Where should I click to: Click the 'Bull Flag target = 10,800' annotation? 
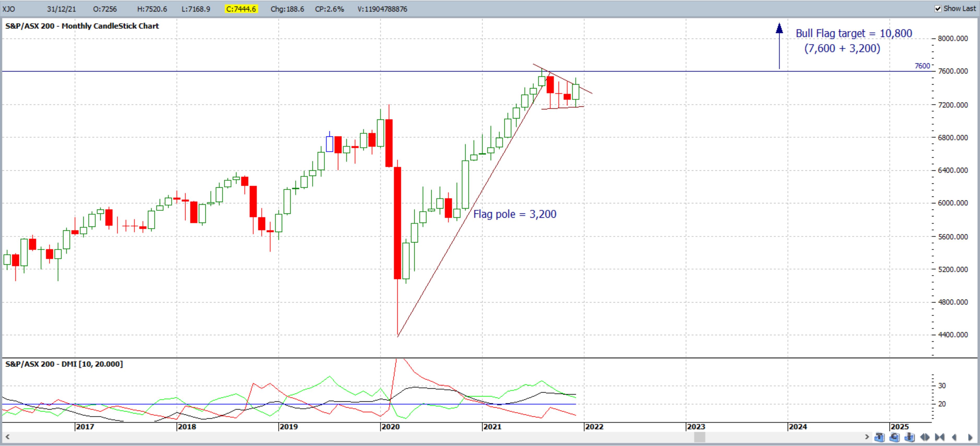pyautogui.click(x=854, y=33)
